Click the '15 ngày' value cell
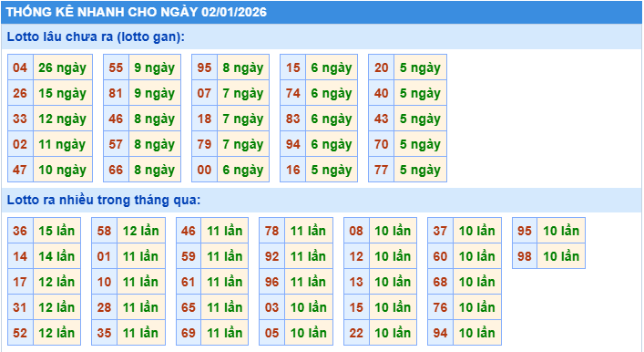The height and width of the screenshot is (352, 644). pyautogui.click(x=63, y=93)
